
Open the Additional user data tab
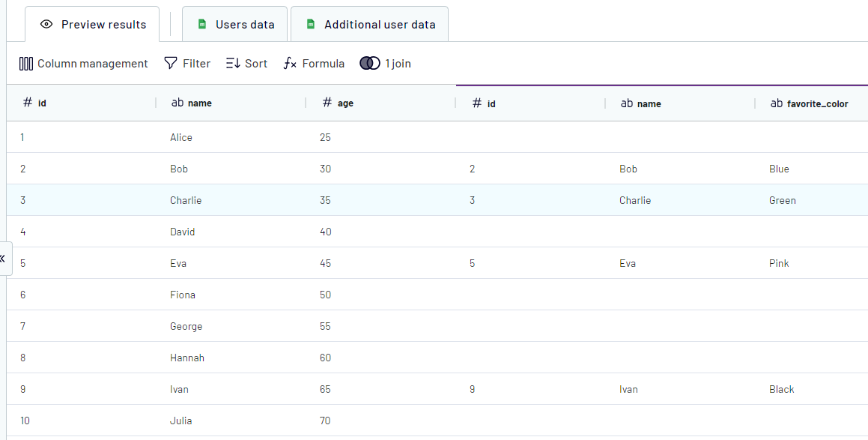(379, 25)
